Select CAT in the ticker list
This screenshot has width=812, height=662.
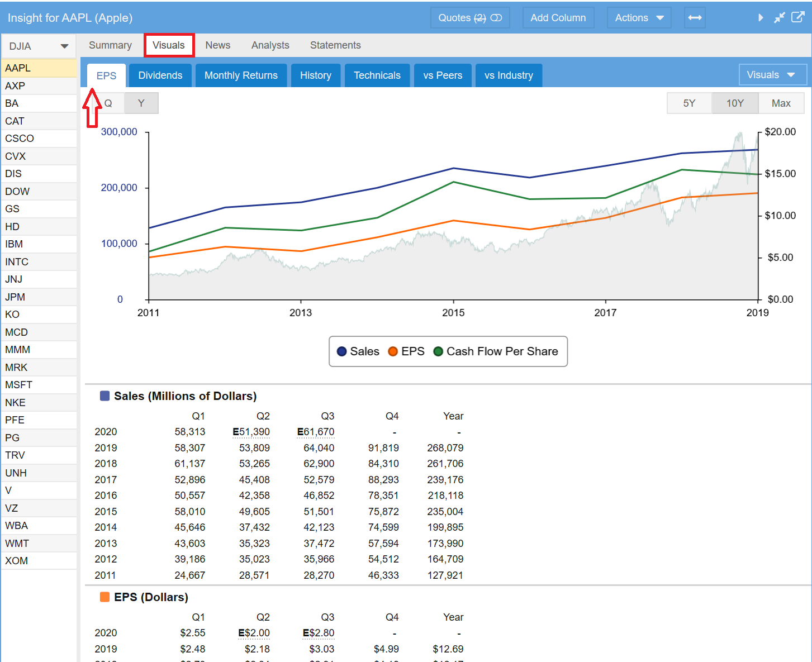pos(39,121)
